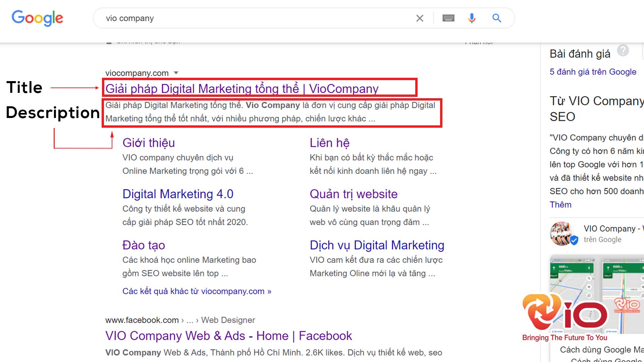Click the help question mark beside Bài đánh giá
644x362 pixels.
point(623,51)
